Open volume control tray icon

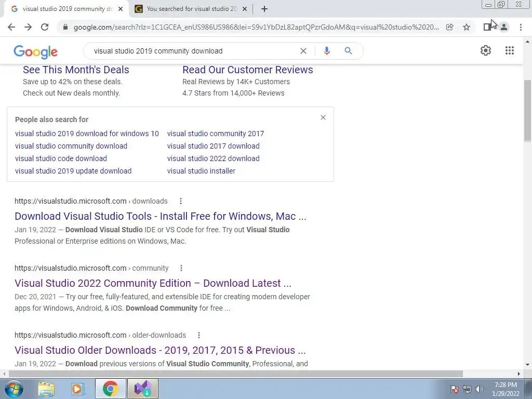480,389
